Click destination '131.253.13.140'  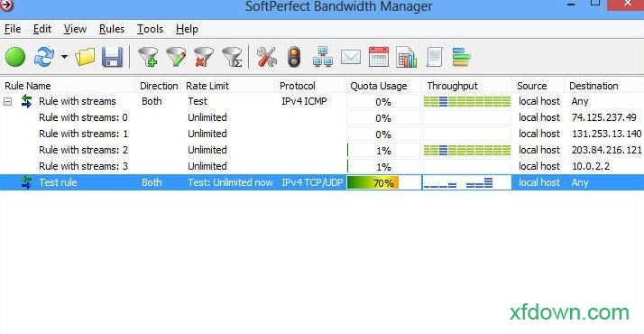pos(607,134)
